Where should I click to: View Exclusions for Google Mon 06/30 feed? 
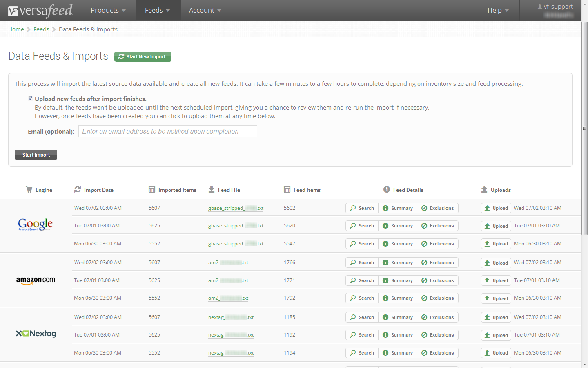pos(438,244)
